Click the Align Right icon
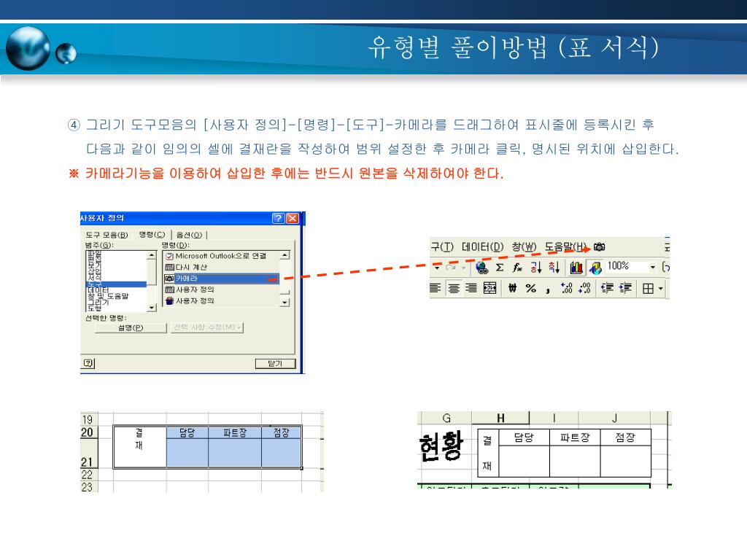 pyautogui.click(x=471, y=288)
